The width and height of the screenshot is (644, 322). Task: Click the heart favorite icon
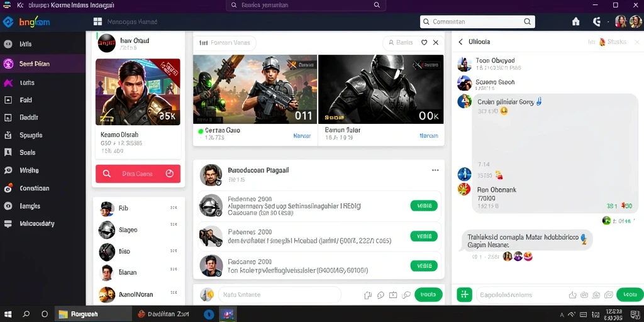[x=425, y=42]
